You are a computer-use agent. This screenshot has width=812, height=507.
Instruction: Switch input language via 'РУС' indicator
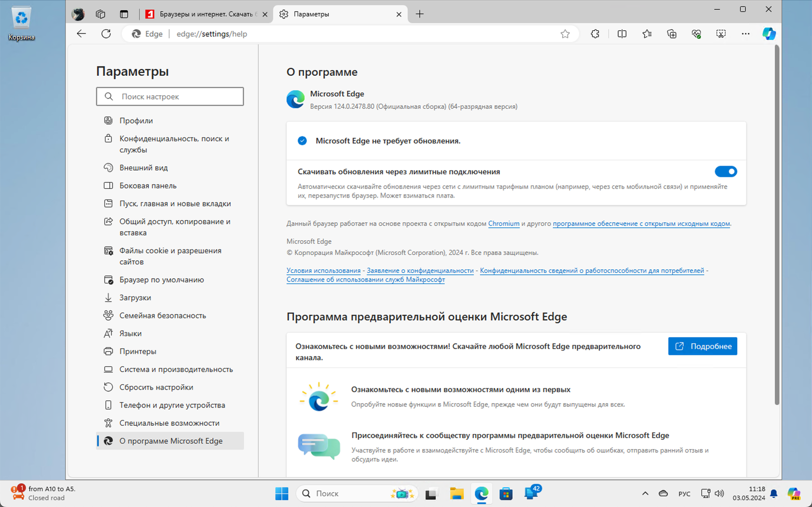pyautogui.click(x=684, y=493)
